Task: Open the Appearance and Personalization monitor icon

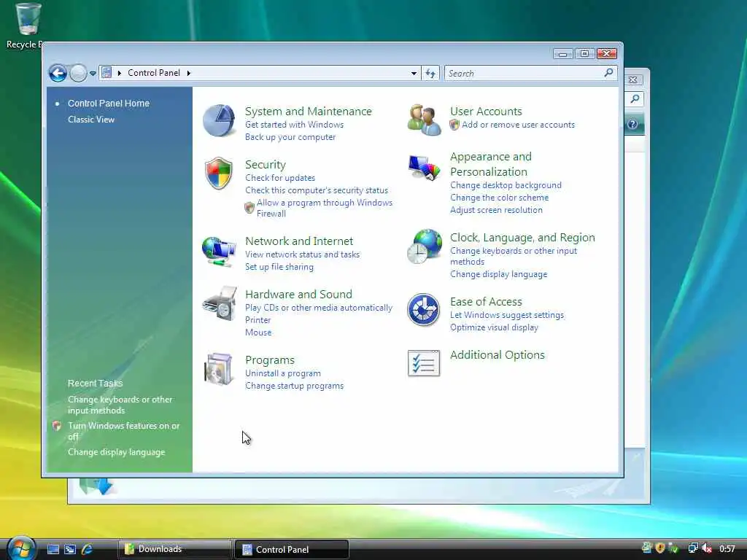Action: [424, 168]
